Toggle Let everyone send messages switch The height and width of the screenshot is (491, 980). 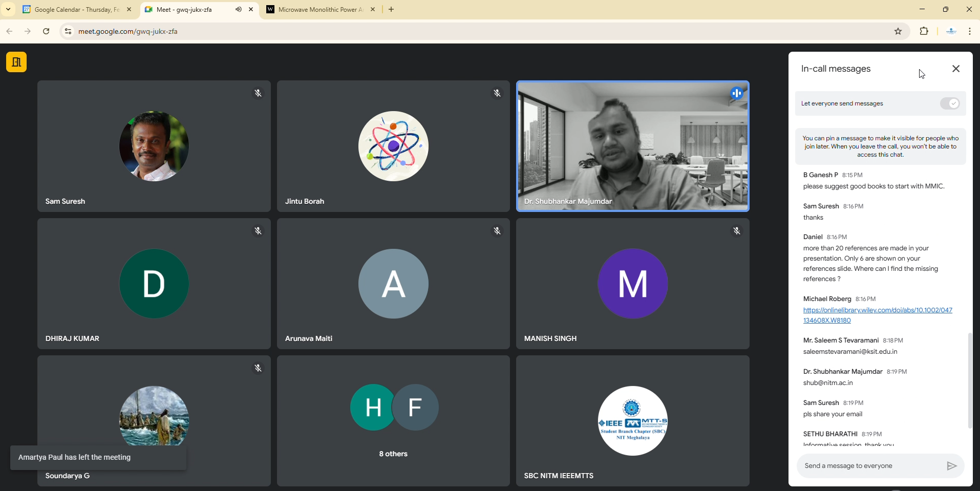click(949, 104)
